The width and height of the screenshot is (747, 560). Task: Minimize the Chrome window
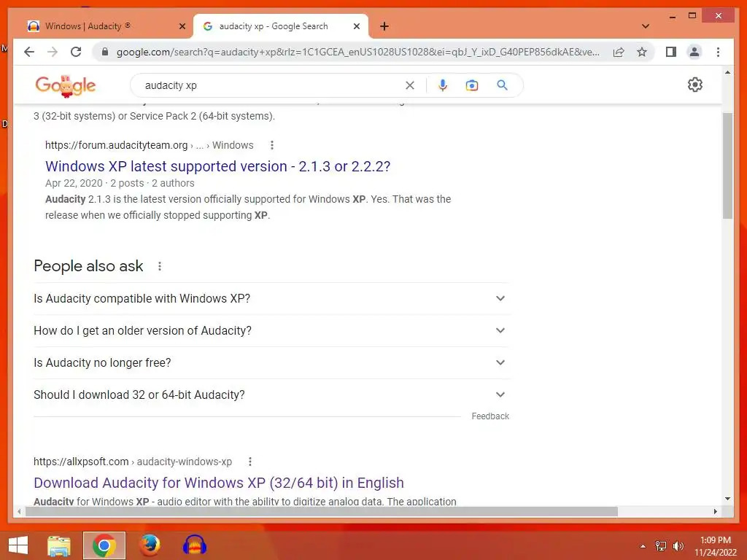[x=672, y=16]
